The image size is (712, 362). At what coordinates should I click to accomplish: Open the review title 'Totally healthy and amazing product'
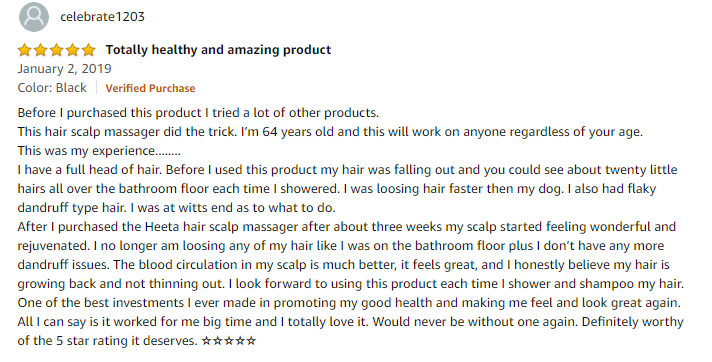point(218,50)
